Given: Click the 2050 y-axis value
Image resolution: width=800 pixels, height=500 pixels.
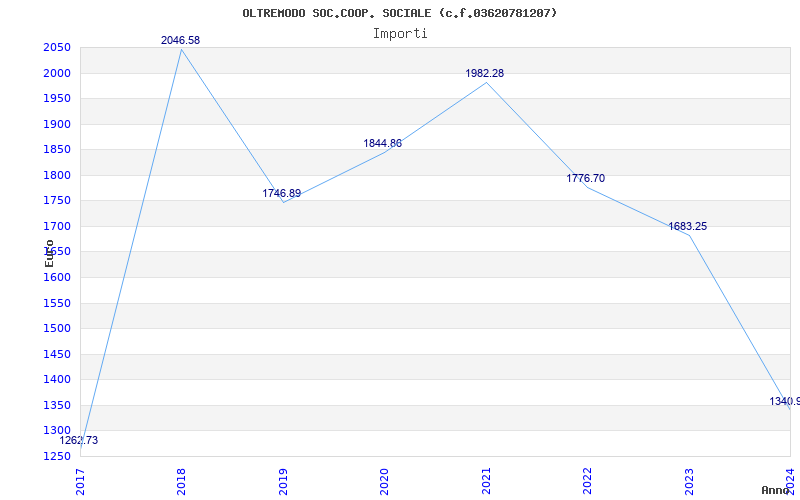Looking at the screenshot, I should pyautogui.click(x=57, y=48).
